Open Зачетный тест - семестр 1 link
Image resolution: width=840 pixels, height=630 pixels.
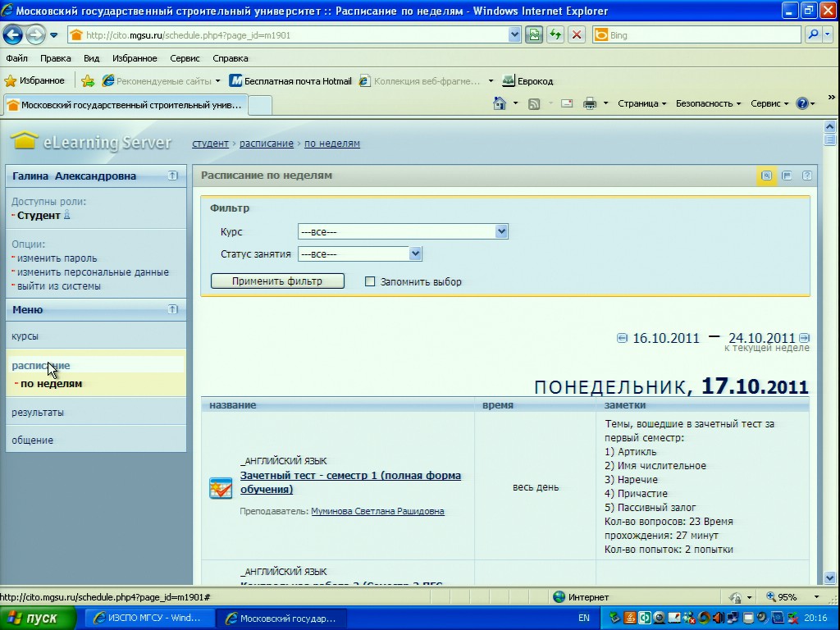(350, 482)
